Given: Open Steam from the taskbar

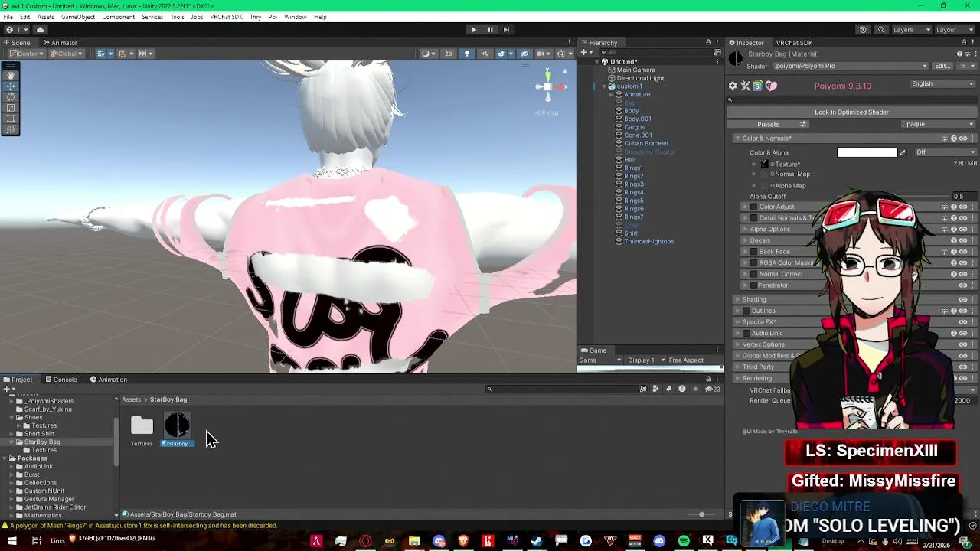Looking at the screenshot, I should tap(537, 542).
